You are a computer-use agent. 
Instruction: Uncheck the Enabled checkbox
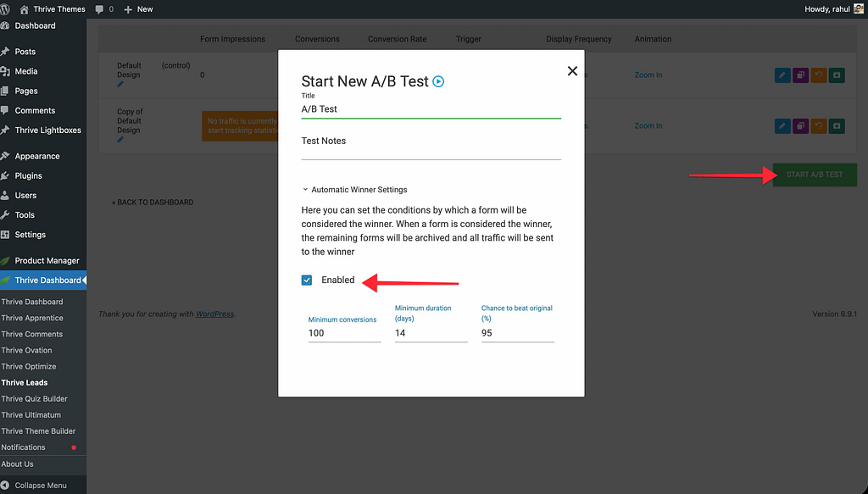307,280
